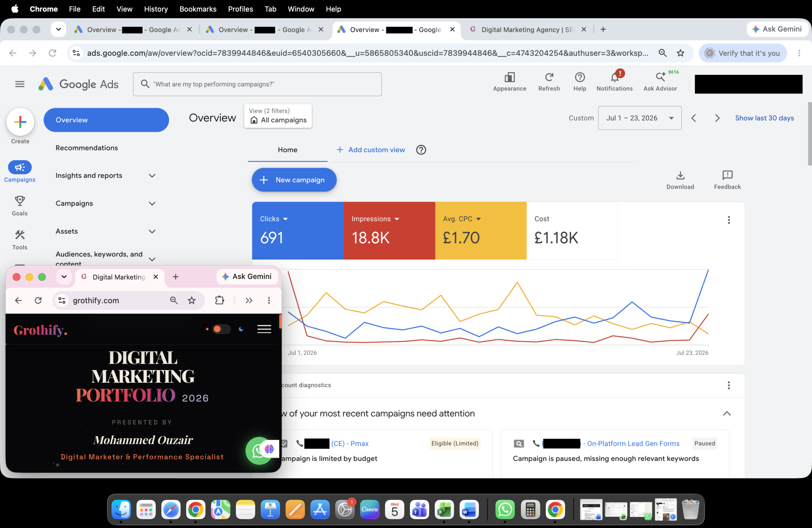Click the Create plus button
The height and width of the screenshot is (528, 812).
[x=20, y=122]
